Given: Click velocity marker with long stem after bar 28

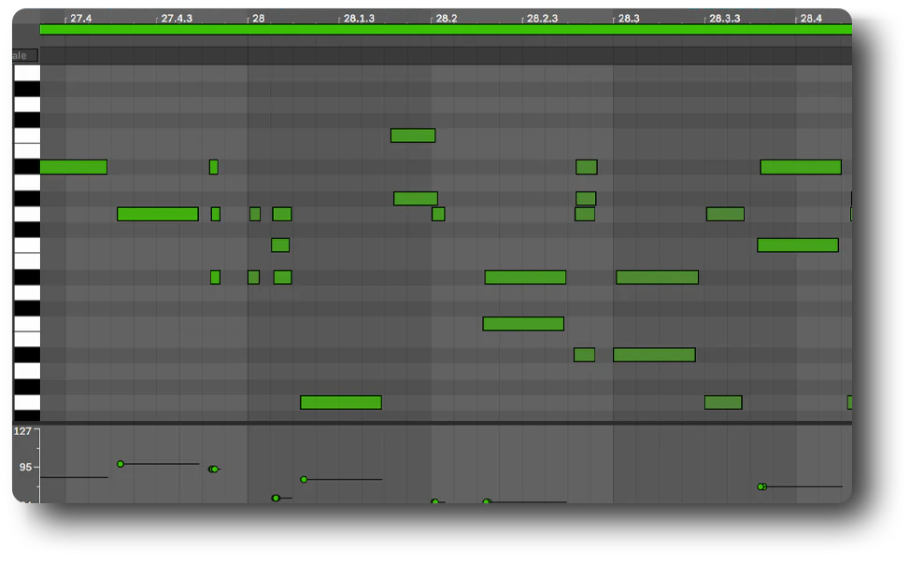Looking at the screenshot, I should [x=304, y=480].
